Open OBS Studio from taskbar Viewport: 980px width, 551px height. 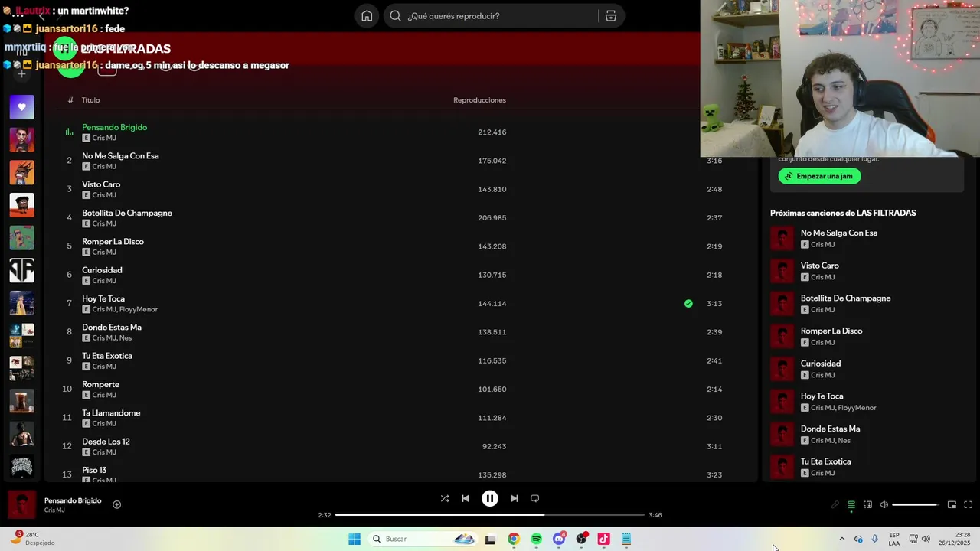click(582, 539)
